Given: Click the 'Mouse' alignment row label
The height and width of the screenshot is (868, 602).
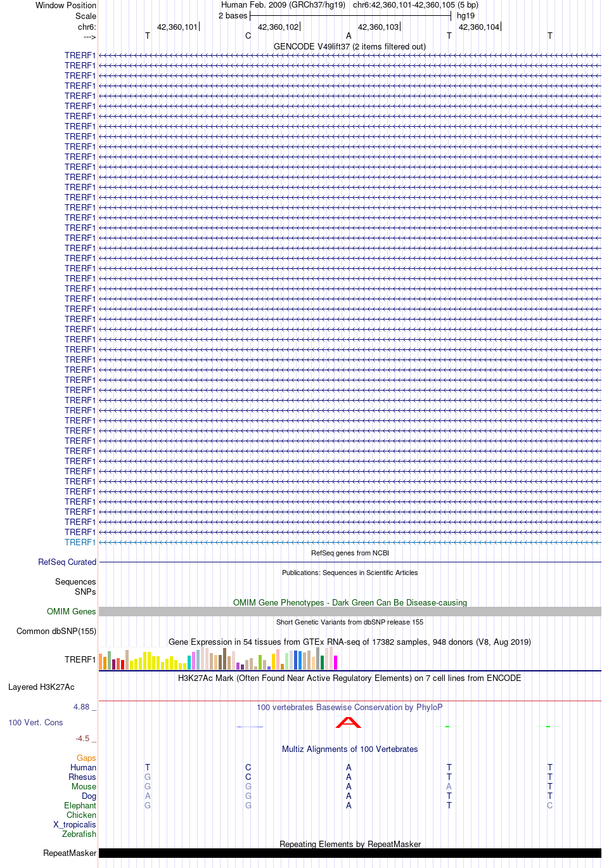Looking at the screenshot, I should tap(84, 786).
